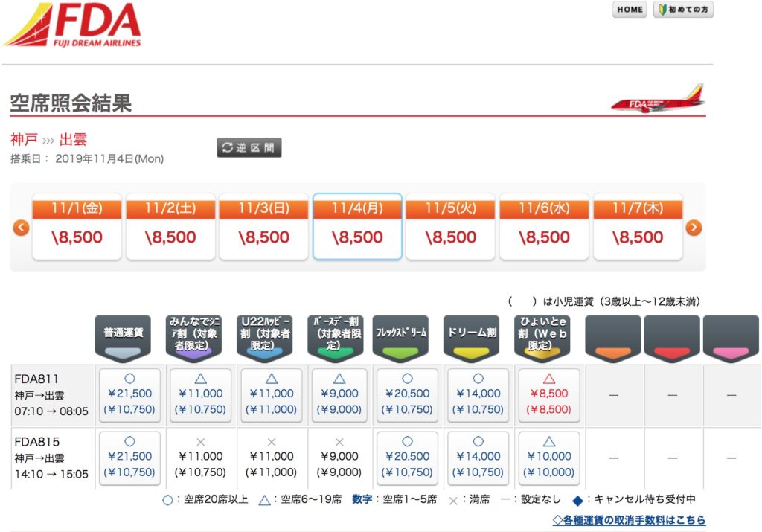Image resolution: width=762 pixels, height=532 pixels.
Task: Show previous dates with left orange arrow
Action: click(22, 227)
